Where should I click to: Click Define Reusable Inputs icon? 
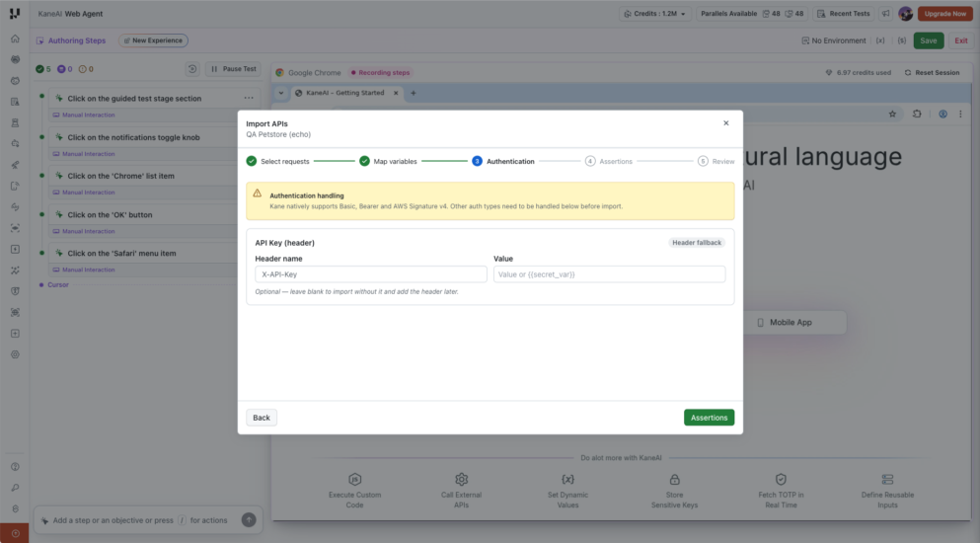tap(887, 479)
